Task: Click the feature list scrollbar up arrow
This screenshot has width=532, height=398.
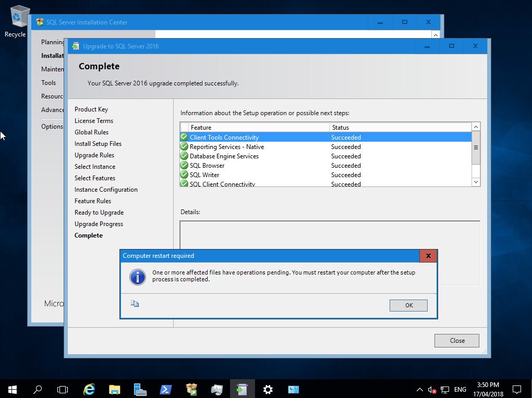Action: [x=475, y=126]
